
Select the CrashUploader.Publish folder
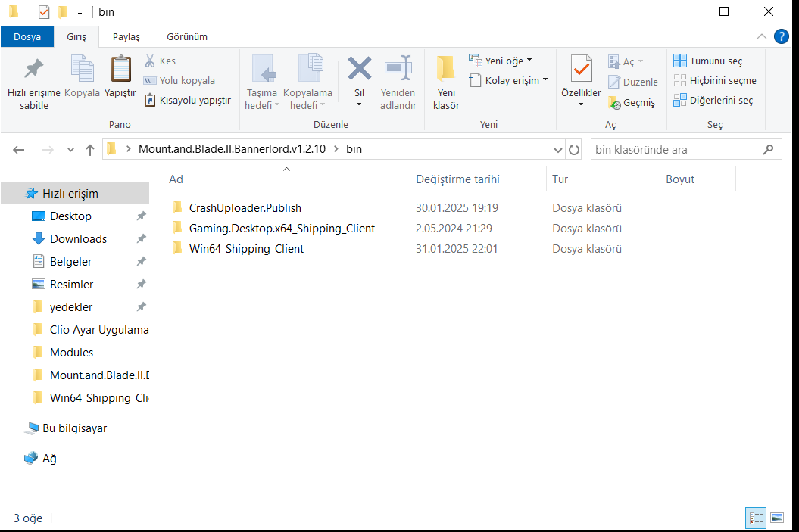tap(245, 207)
